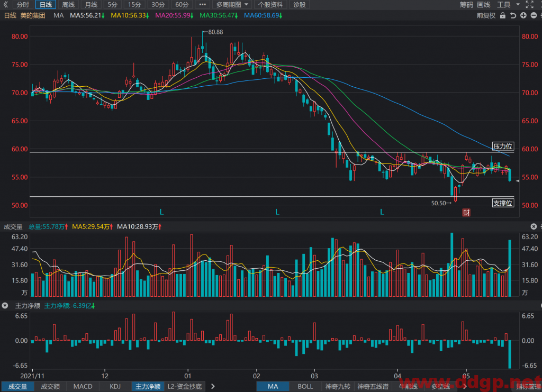The image size is (542, 392).
Task: Open more periods ellipsis menu
Action: 203,4
